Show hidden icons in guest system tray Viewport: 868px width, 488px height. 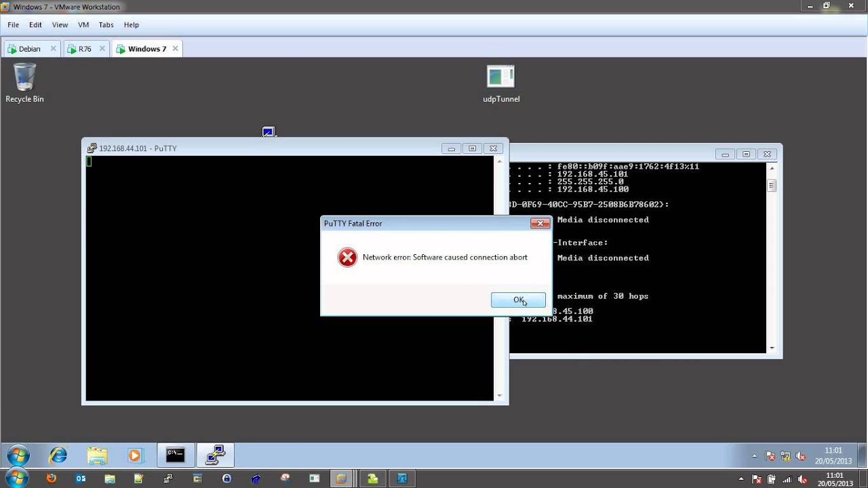click(755, 456)
